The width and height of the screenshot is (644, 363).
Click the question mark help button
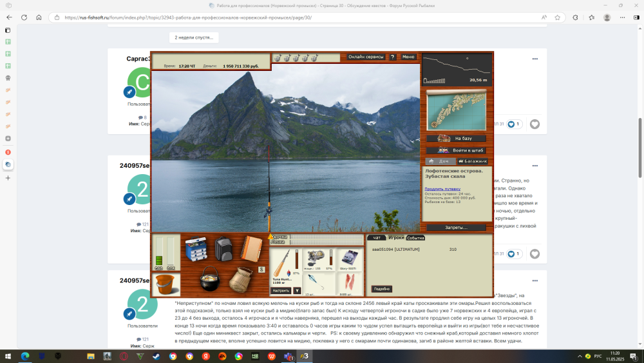coord(392,57)
